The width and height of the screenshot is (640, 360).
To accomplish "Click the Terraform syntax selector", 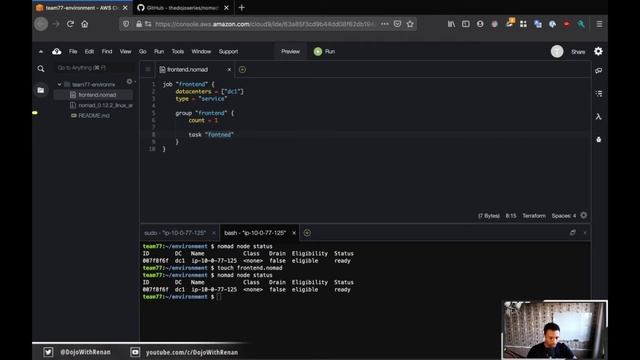I will click(534, 216).
